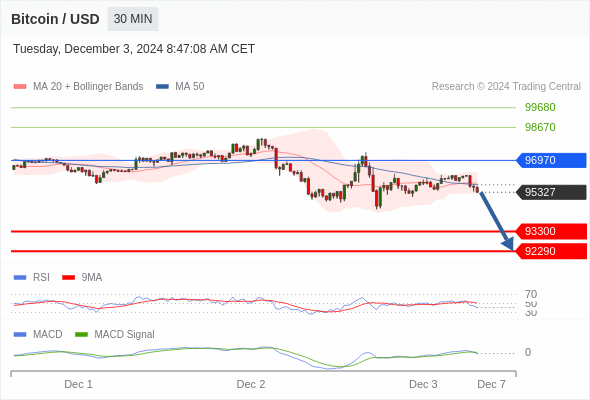Click the green MACD Signal legend marker
Image resolution: width=590 pixels, height=400 pixels.
pyautogui.click(x=81, y=334)
